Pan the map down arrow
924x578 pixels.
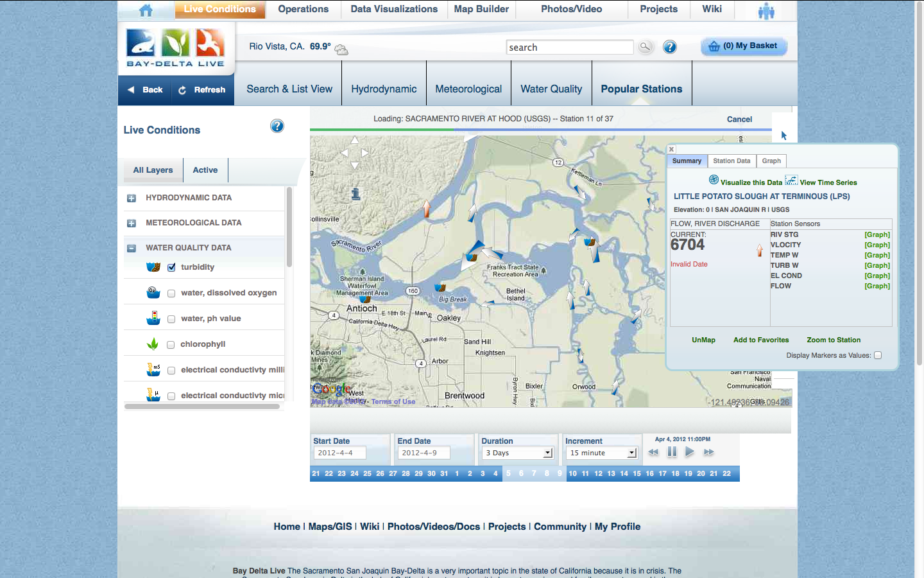355,166
